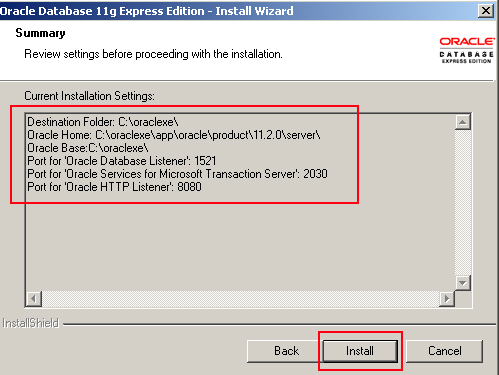The width and height of the screenshot is (499, 375).
Task: Click the settings box scroll up arrow
Action: (463, 122)
